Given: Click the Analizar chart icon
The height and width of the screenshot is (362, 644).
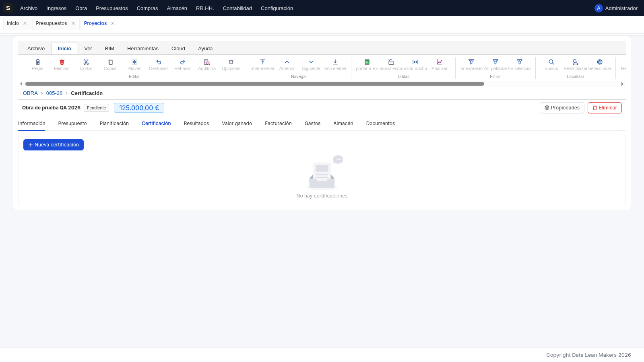Looking at the screenshot, I should (440, 62).
